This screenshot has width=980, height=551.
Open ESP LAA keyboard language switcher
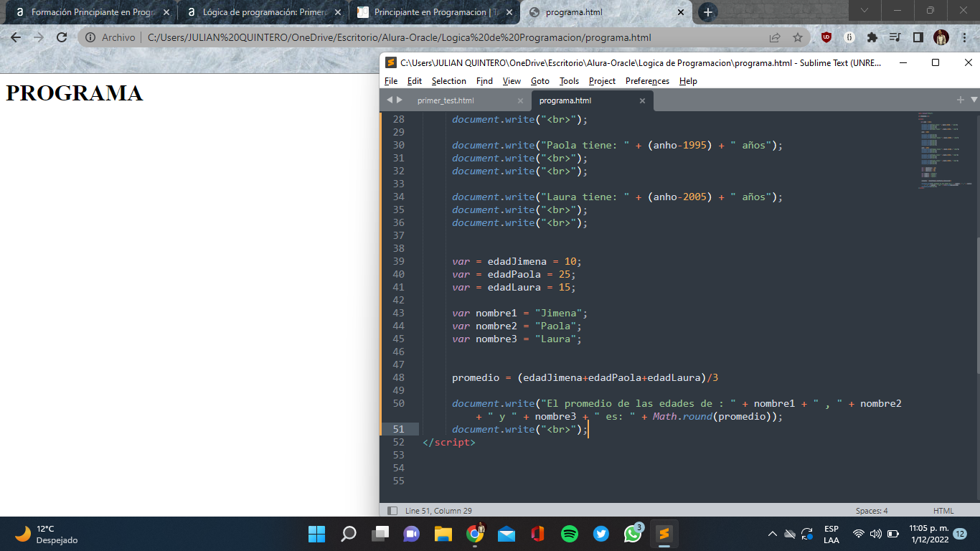coord(831,534)
